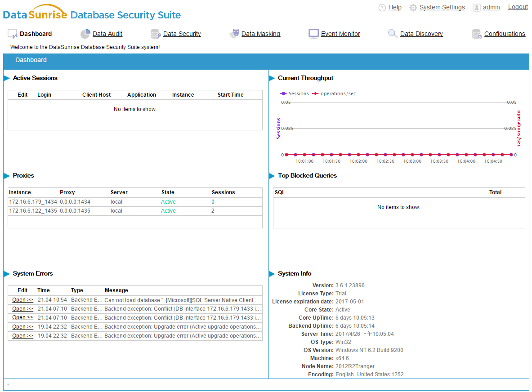Viewport: 532px width, 392px height.
Task: Click the 10:02:00 chart time label
Action: (x=358, y=161)
